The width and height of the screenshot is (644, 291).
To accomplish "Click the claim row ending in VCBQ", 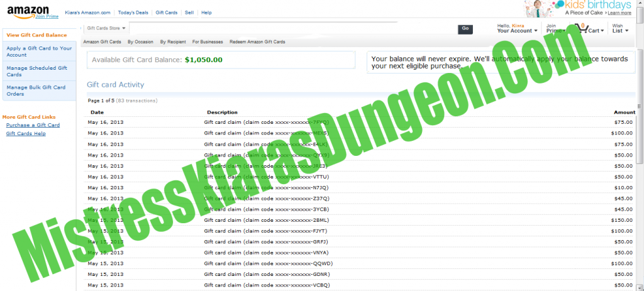I will point(360,285).
